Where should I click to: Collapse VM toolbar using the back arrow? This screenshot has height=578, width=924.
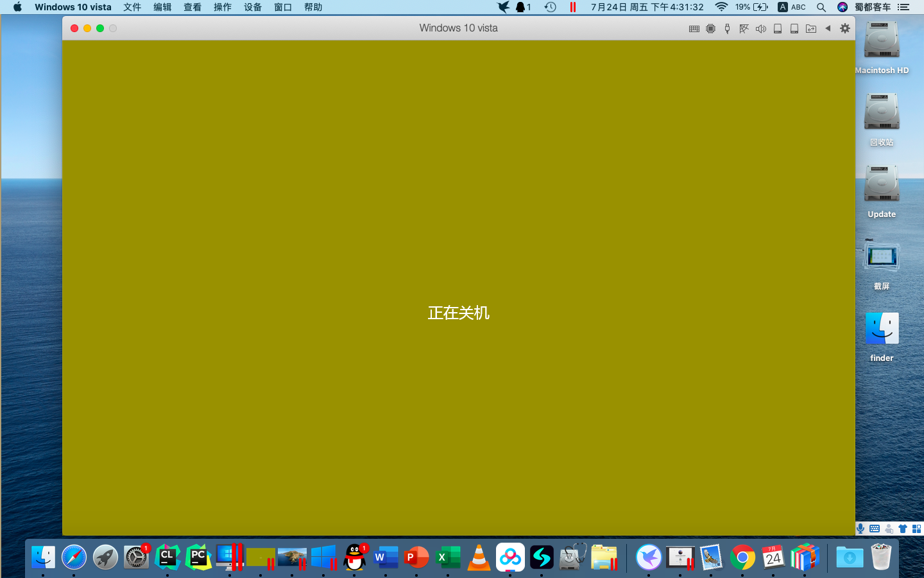click(828, 28)
